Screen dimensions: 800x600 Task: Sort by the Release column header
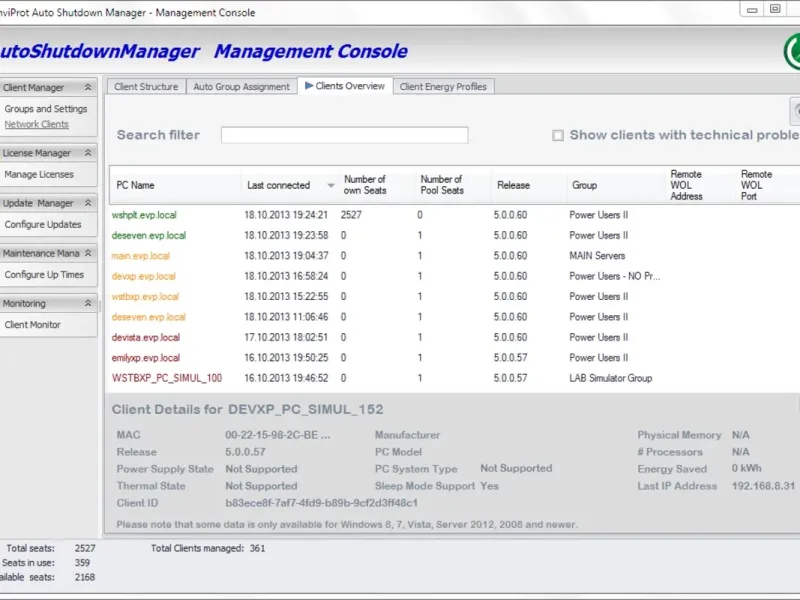point(513,185)
